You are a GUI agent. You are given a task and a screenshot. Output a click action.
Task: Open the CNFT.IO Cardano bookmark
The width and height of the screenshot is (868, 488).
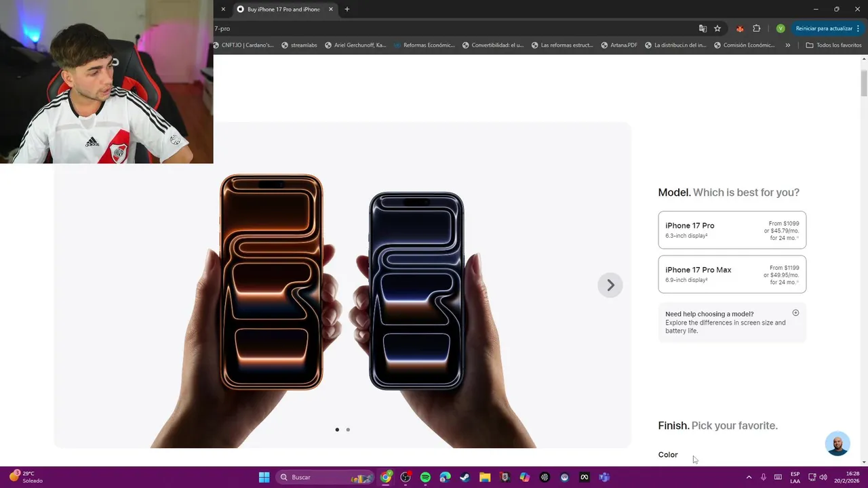pos(243,45)
